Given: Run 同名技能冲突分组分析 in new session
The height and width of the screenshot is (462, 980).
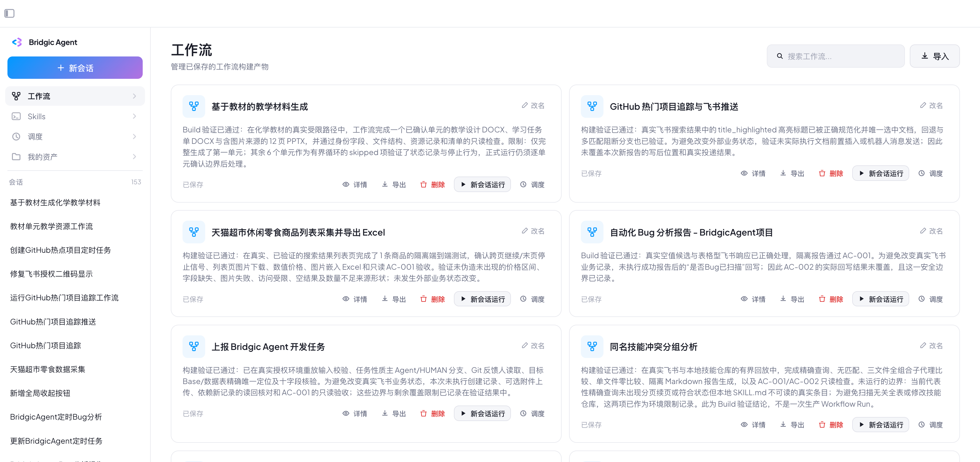Looking at the screenshot, I should pyautogui.click(x=880, y=425).
